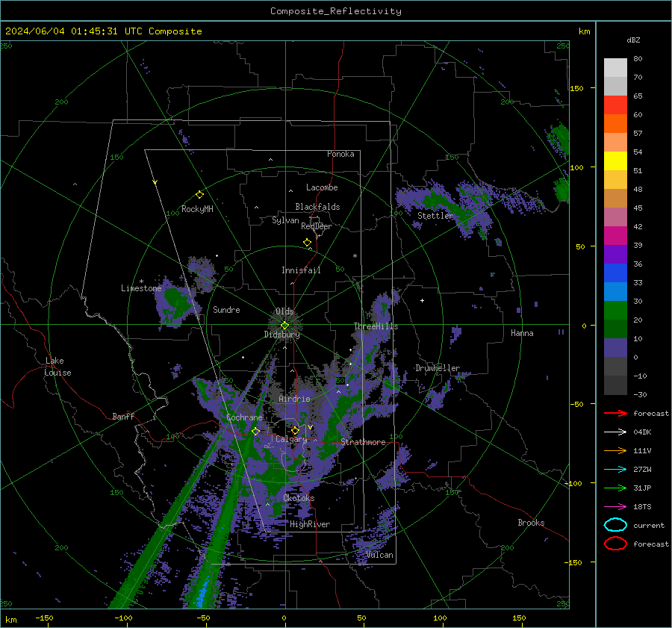Click the Drumheller map label

click(x=438, y=368)
